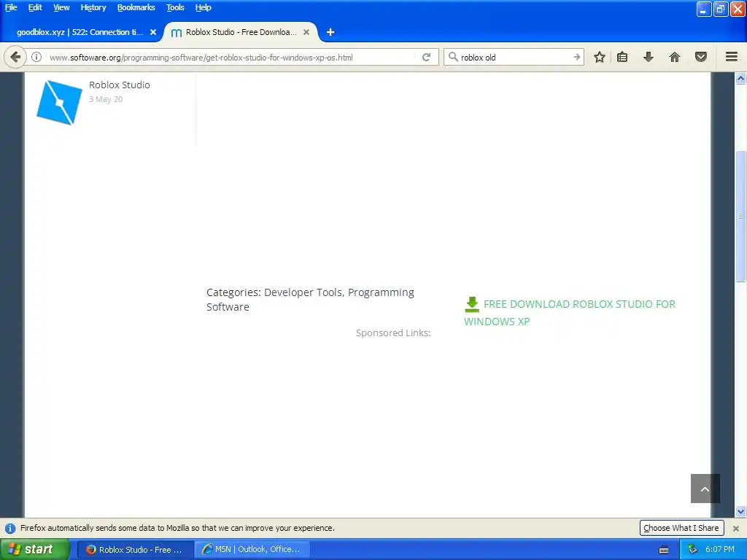Open the Windows Start menu

[35, 550]
